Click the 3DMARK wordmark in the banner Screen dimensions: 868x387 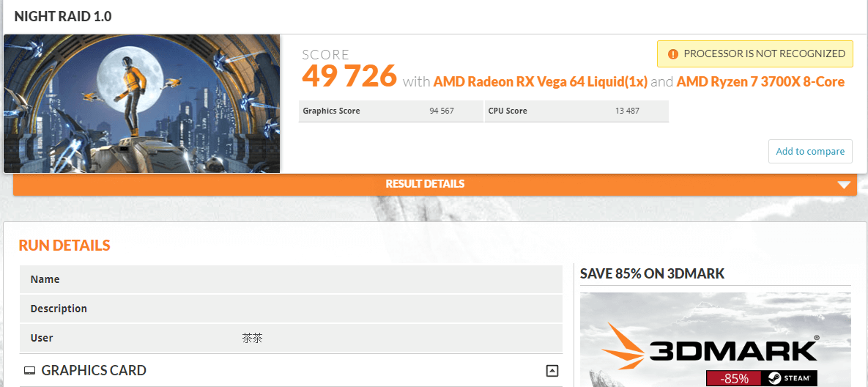point(733,350)
